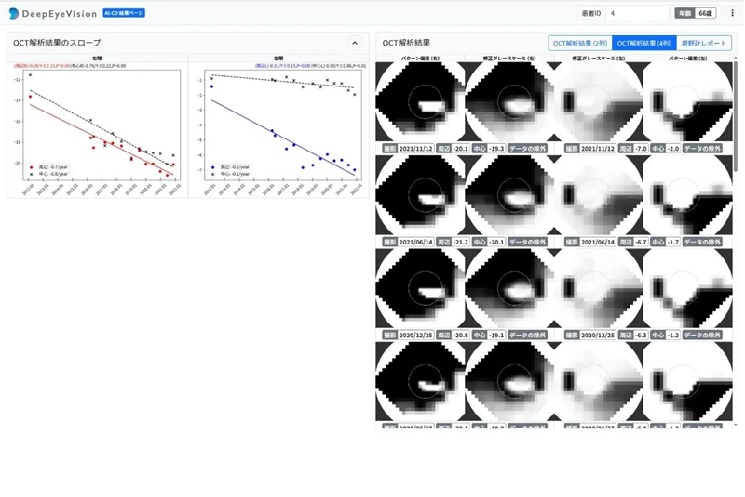Screen dimensions: 745x497
Task: Click the top-left pattern deviation image
Action: click(x=419, y=102)
